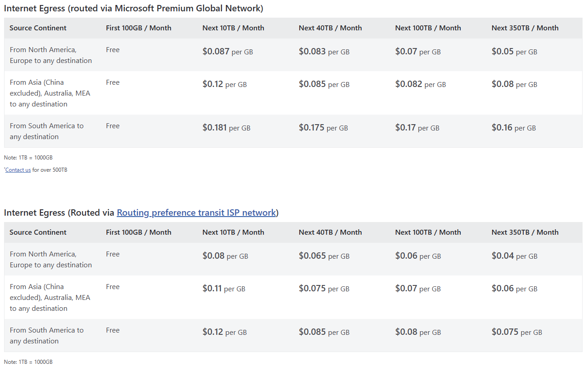Click $0.07 in Premium Network North America row
Image resolution: width=588 pixels, height=367 pixels.
418,52
